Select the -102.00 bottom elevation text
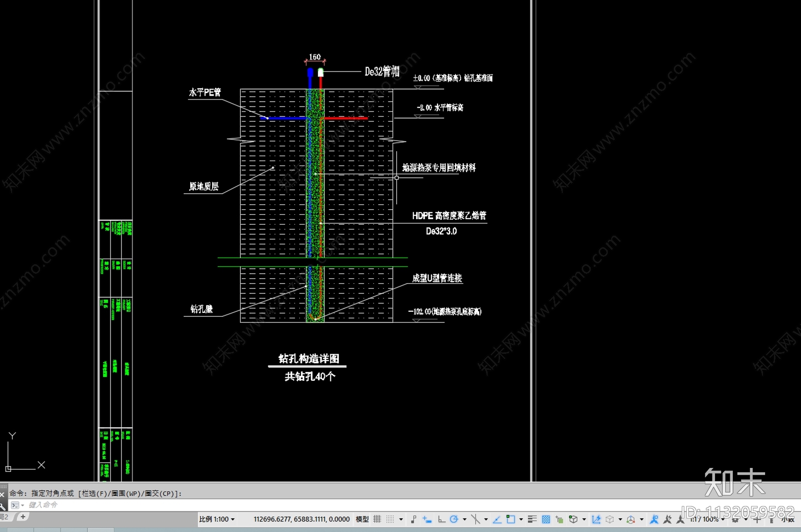 (445, 311)
